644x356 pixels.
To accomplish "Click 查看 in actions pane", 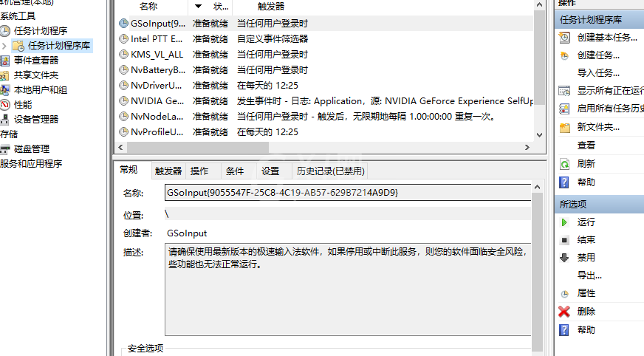I will pos(586,146).
